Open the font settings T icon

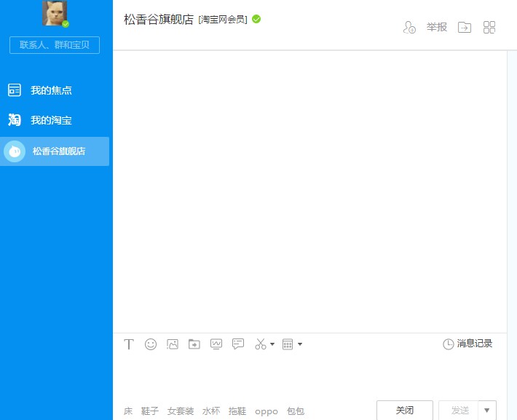click(129, 344)
